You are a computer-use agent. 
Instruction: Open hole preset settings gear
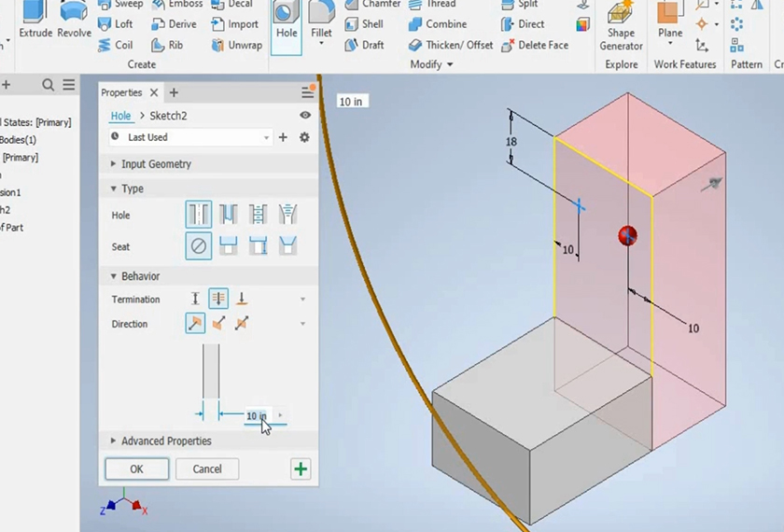coord(304,137)
